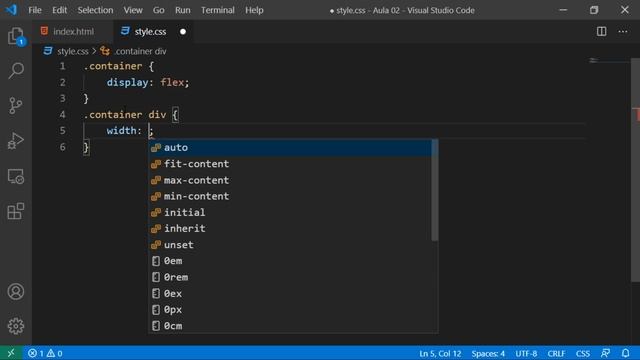Select the min-content suggestion
This screenshot has width=640, height=360.
pyautogui.click(x=290, y=196)
